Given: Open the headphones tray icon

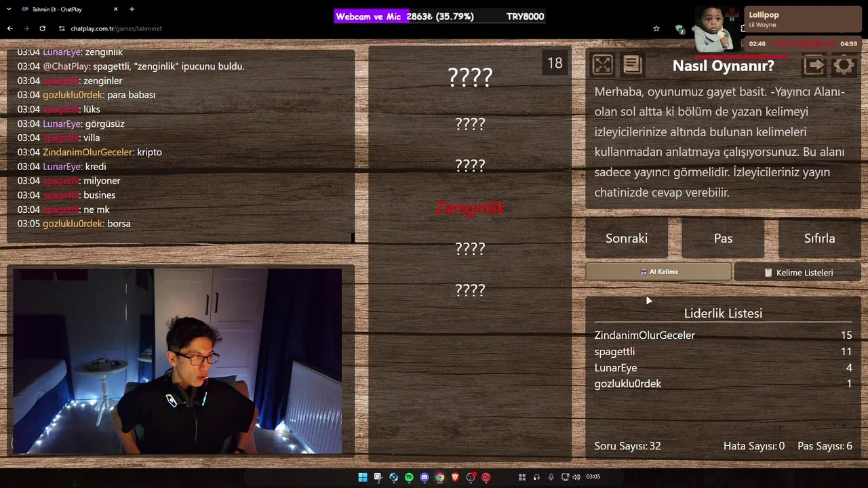Looking at the screenshot, I should (x=536, y=477).
